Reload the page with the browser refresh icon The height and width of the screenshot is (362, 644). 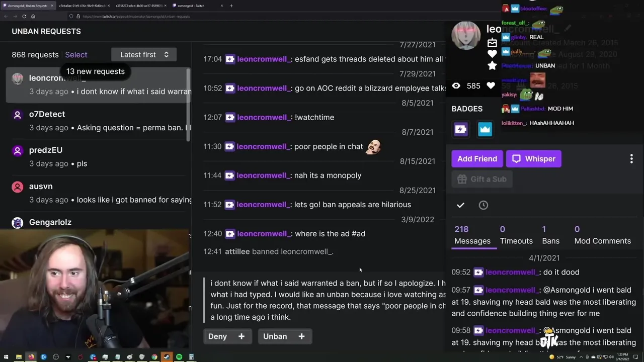[24, 16]
